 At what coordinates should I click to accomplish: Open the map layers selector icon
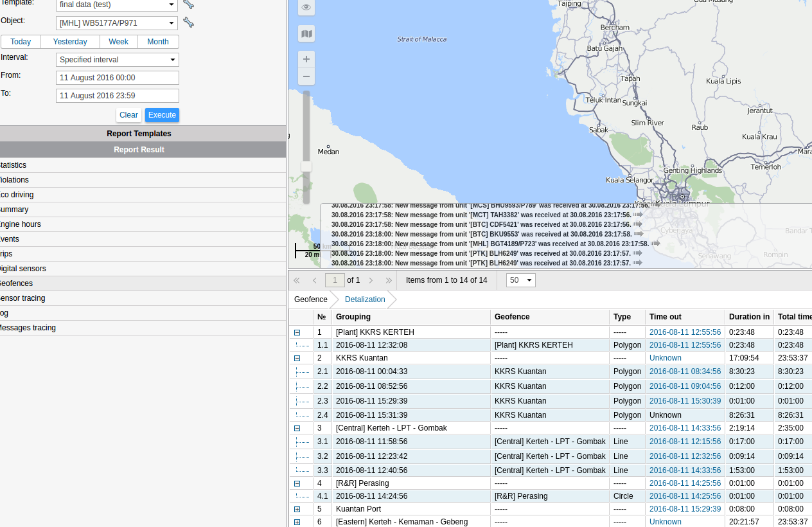[x=306, y=33]
